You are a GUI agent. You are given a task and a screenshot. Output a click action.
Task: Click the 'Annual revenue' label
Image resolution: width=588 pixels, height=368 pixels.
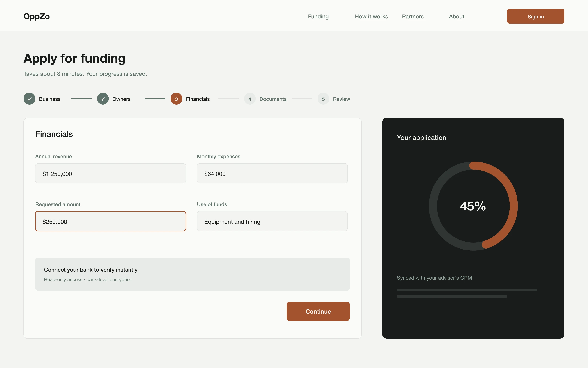pos(53,157)
